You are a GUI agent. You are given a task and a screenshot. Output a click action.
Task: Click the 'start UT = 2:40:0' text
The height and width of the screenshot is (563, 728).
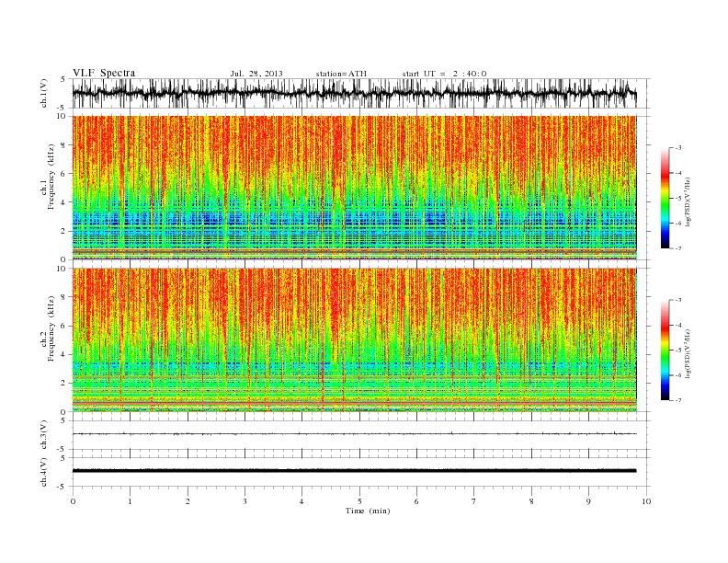(444, 74)
